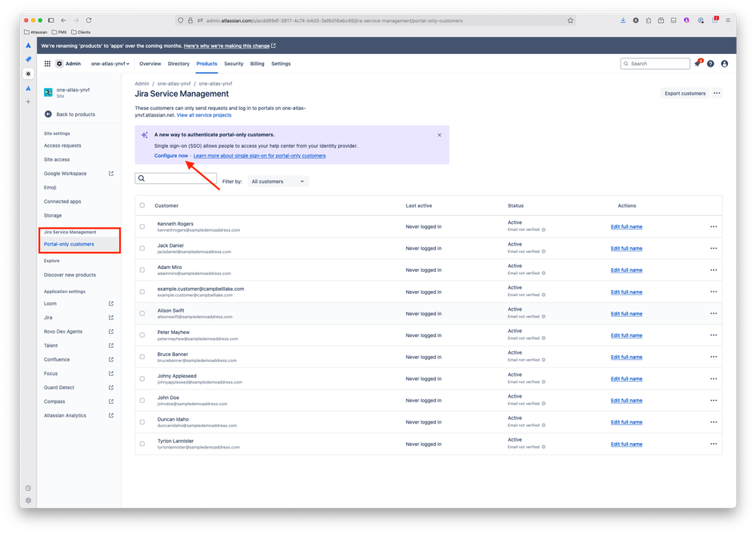
Task: Open Confluence external link icon
Action: tap(111, 359)
